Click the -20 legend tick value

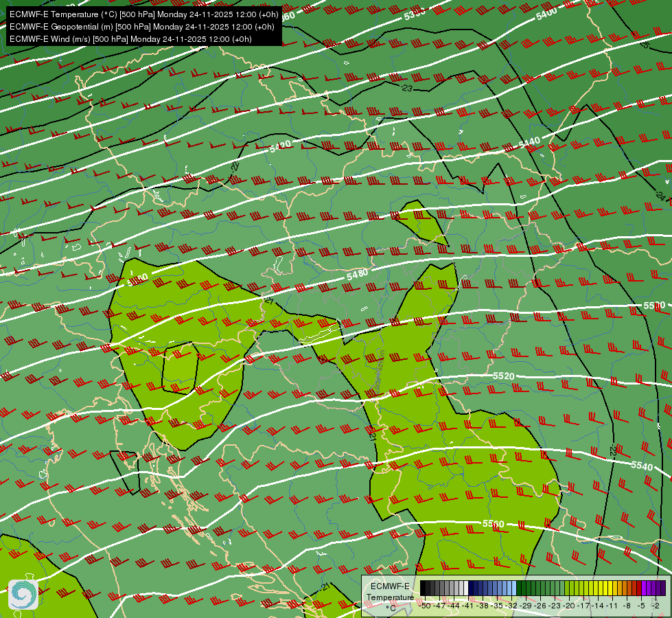pos(569,606)
